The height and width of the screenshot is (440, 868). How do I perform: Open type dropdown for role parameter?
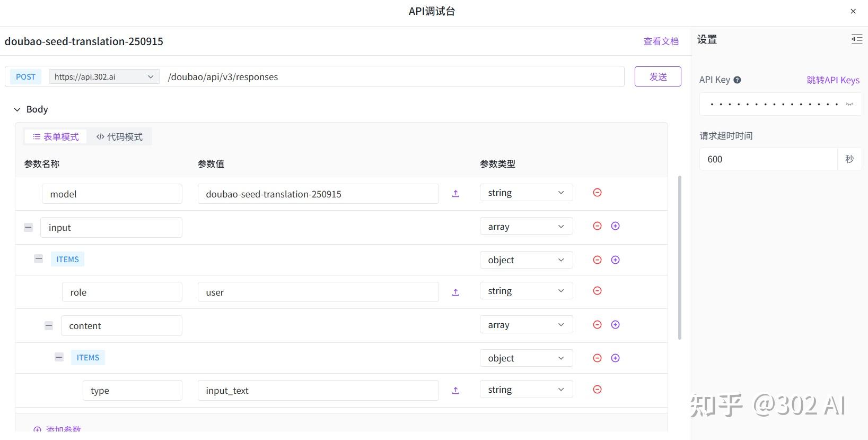coord(527,291)
